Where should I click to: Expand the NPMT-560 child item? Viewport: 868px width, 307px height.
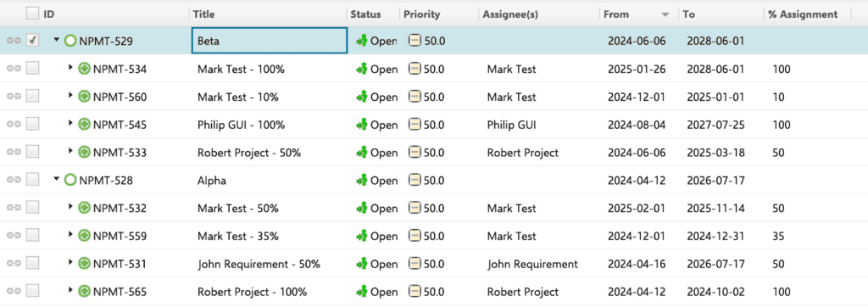70,96
